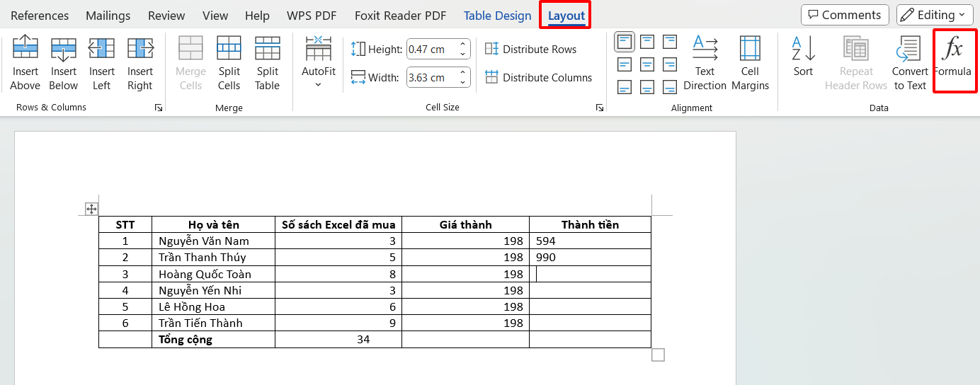Click Distribute Rows
Screen dimensions: 980x385
tap(531, 49)
